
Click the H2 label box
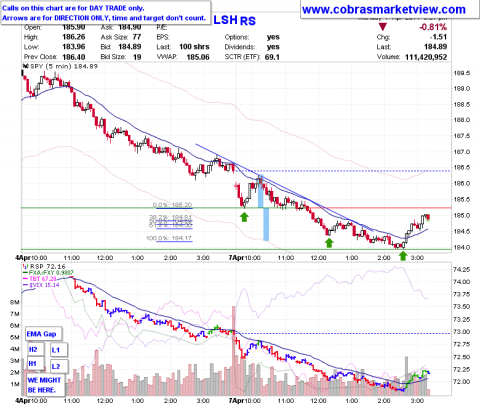[33, 349]
